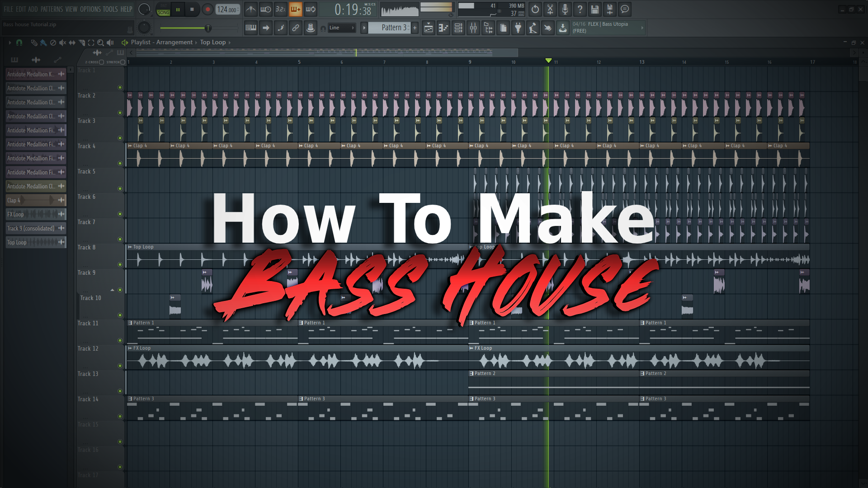Viewport: 868px width, 488px height.
Task: Open the Mixer from the toolbar
Action: 473,28
